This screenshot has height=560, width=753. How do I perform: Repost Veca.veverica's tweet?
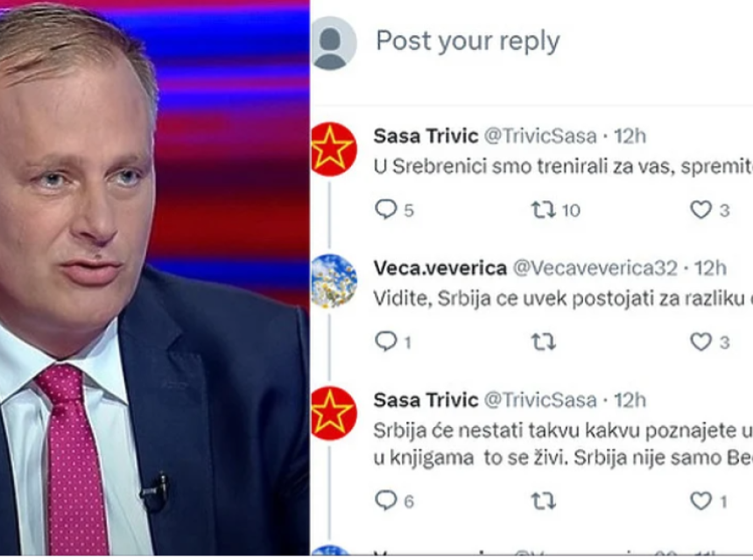tap(543, 342)
